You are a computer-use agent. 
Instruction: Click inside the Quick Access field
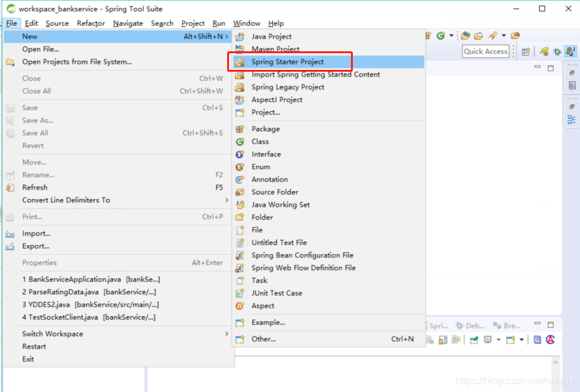coord(485,51)
